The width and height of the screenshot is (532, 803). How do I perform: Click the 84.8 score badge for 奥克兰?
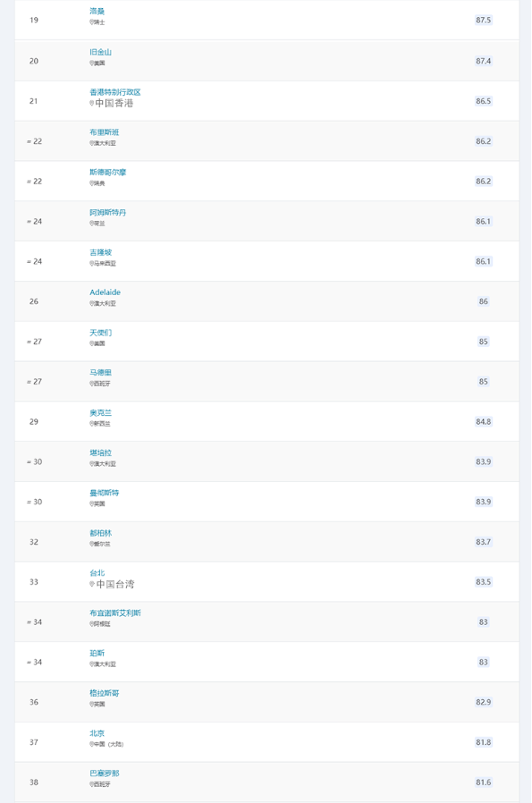pyautogui.click(x=484, y=421)
